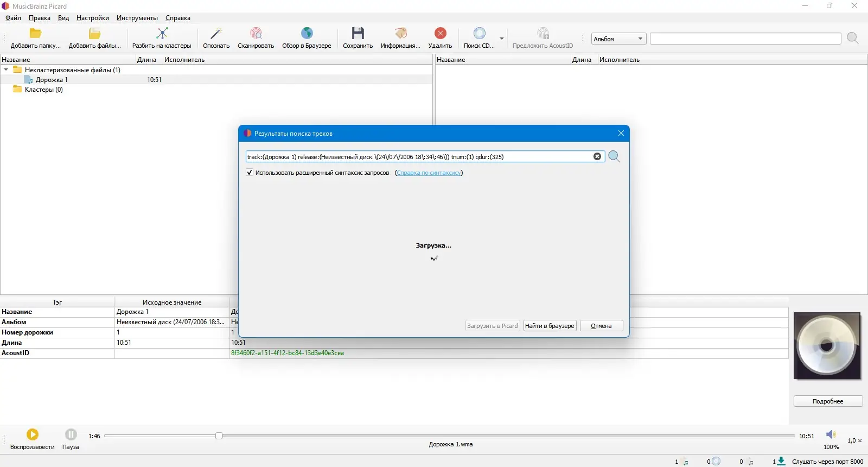The image size is (868, 467).
Task: Click the AcoustID tag row label
Action: point(15,353)
